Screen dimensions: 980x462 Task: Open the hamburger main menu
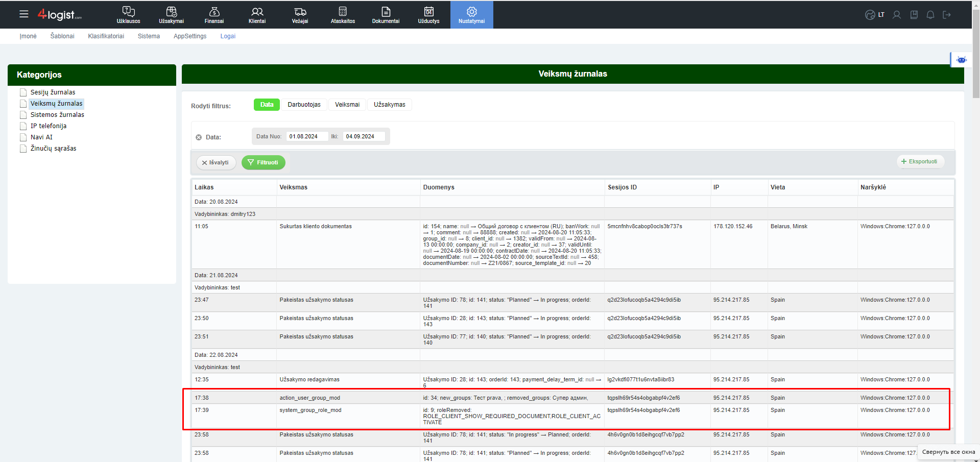(24, 14)
